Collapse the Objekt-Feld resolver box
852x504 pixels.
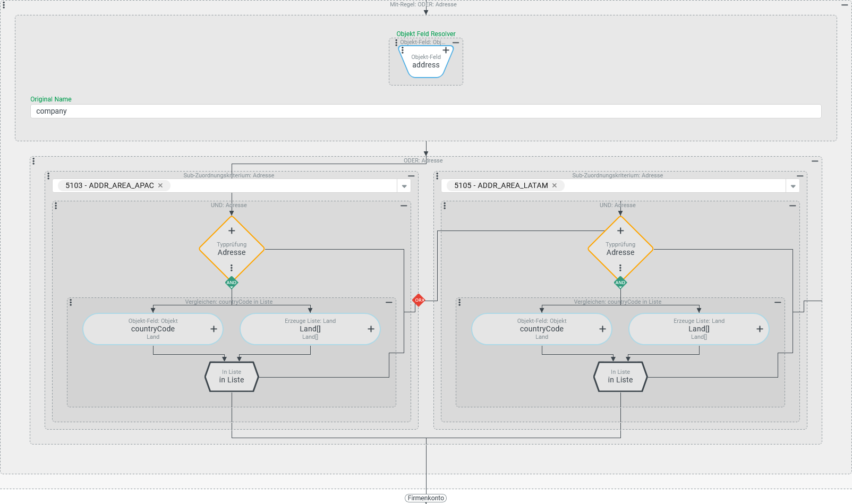(456, 42)
